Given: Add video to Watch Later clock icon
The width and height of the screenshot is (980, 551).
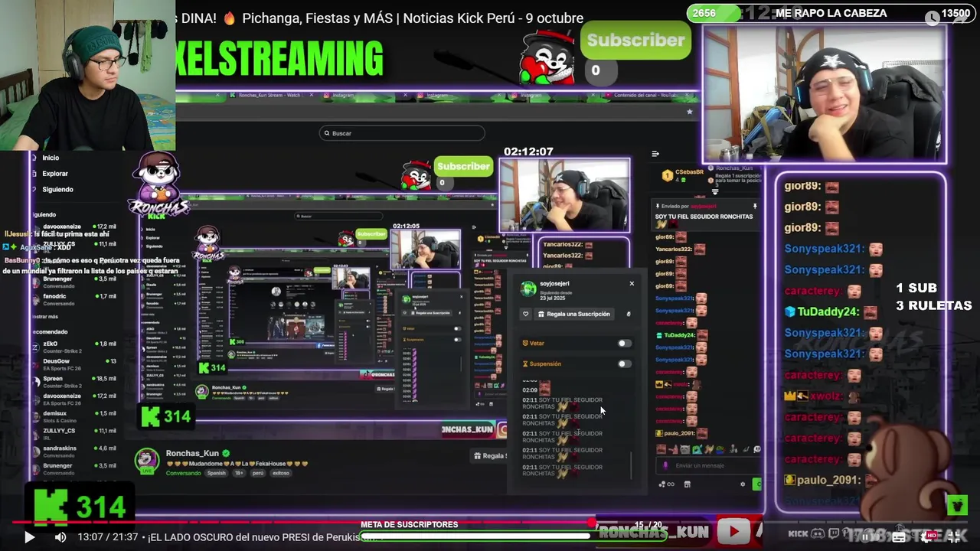Looking at the screenshot, I should (932, 18).
